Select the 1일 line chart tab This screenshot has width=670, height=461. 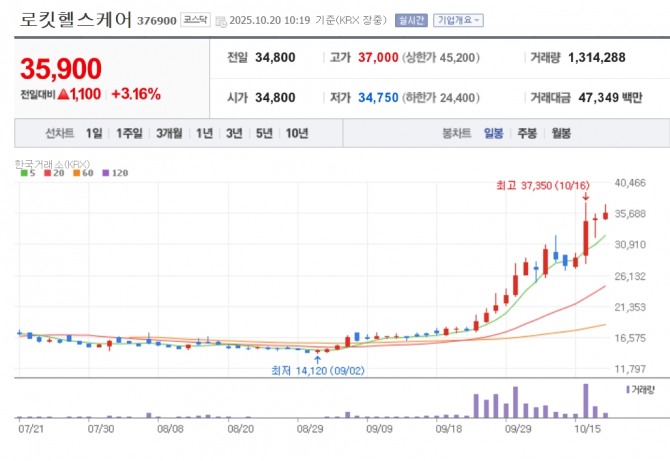94,133
